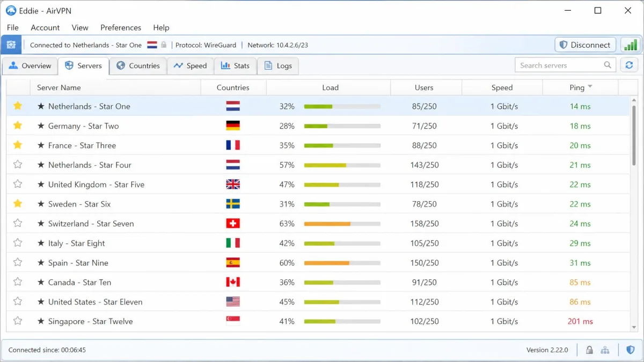Screen dimensions: 644x362
Task: Open the View menu
Action: [80, 27]
